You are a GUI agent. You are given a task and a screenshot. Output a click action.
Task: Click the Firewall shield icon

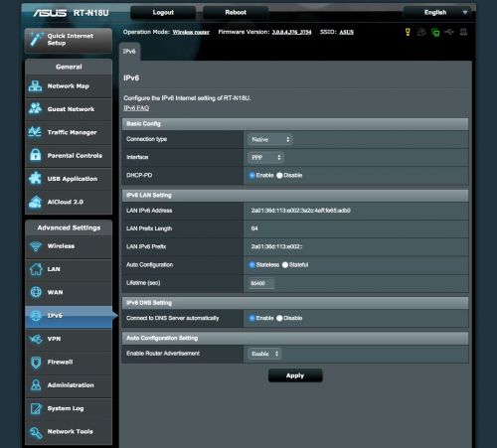coord(36,363)
